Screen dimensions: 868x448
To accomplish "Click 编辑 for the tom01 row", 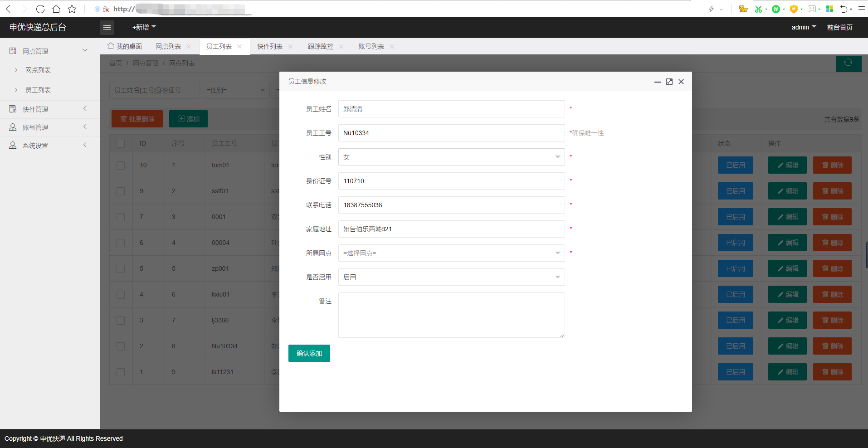I will pos(787,165).
